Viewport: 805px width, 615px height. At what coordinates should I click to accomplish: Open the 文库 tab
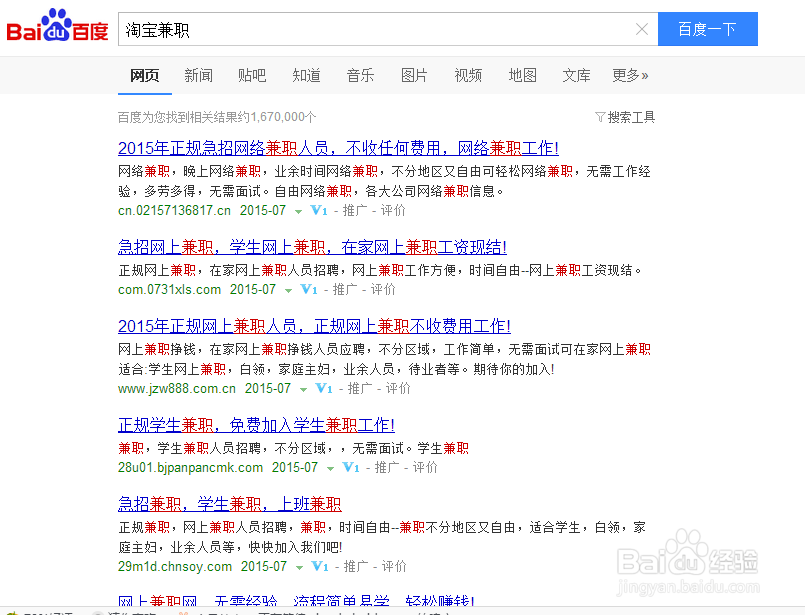(577, 75)
